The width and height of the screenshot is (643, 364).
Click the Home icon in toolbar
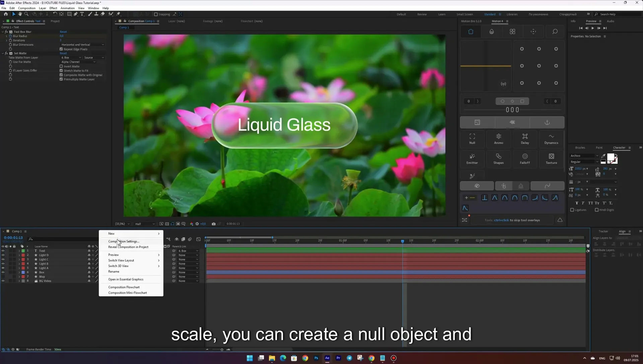click(6, 14)
